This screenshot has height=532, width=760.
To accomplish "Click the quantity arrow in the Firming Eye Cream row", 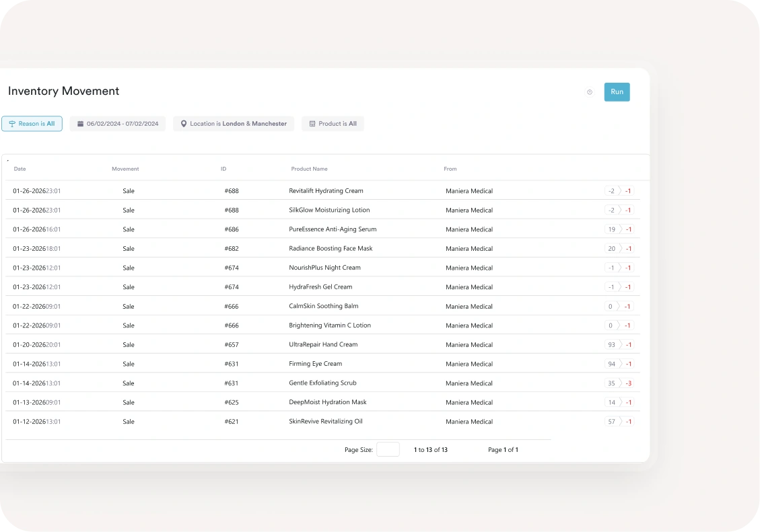I will point(620,364).
